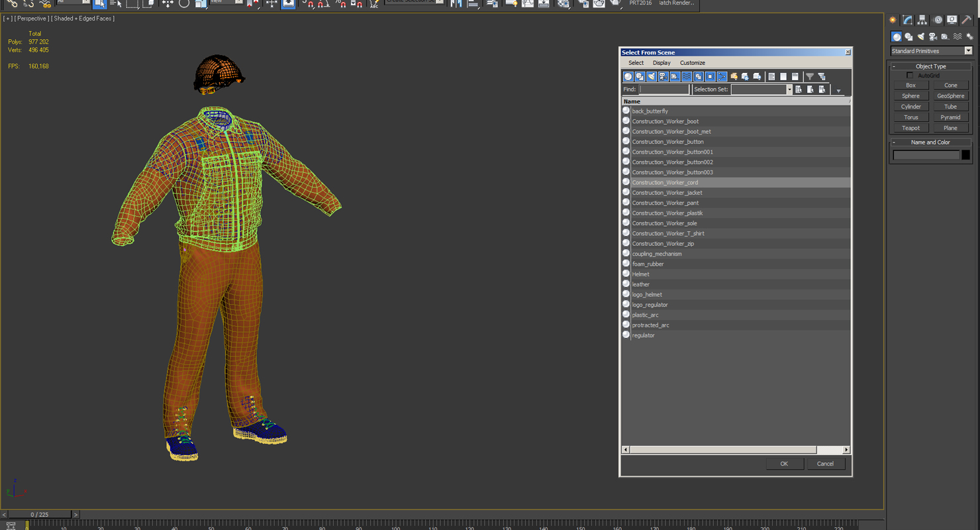This screenshot has height=530, width=980.
Task: Open the Perspective viewport label menu
Action: [30, 19]
